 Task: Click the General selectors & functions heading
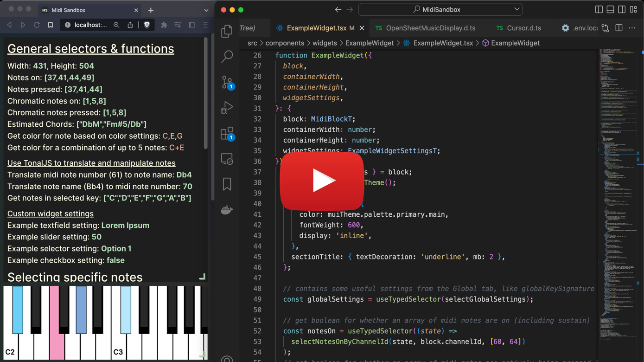91,49
